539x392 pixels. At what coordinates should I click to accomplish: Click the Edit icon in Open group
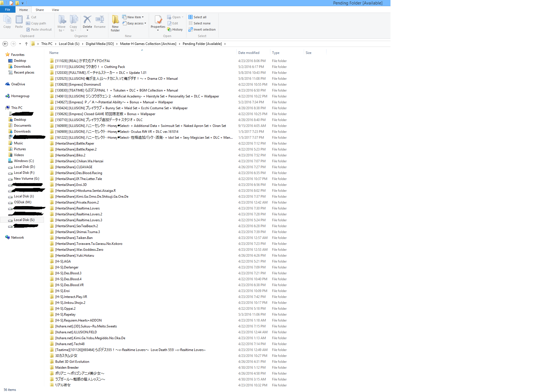170,23
